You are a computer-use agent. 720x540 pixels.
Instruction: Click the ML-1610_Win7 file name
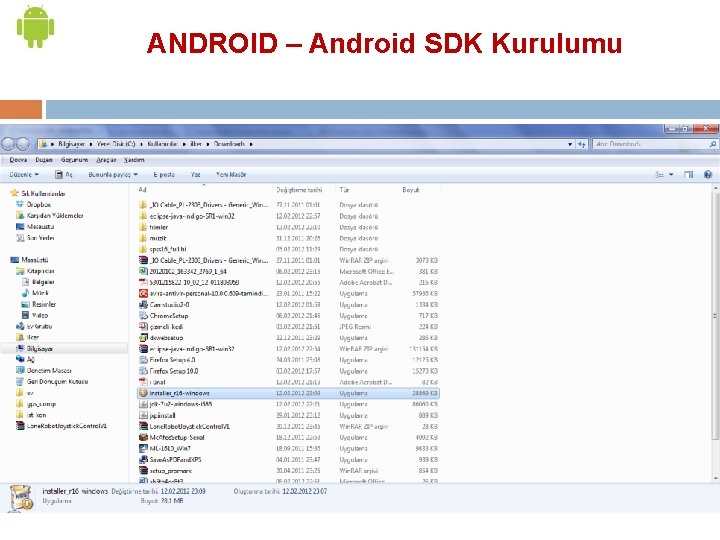(x=170, y=449)
